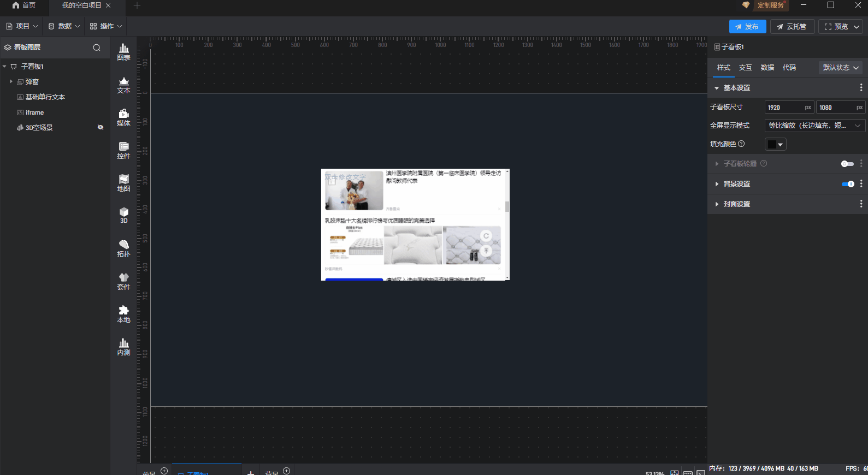868x475 pixels.
Task: Click the iframe vertical scrollbar on canvas
Action: 507,224
